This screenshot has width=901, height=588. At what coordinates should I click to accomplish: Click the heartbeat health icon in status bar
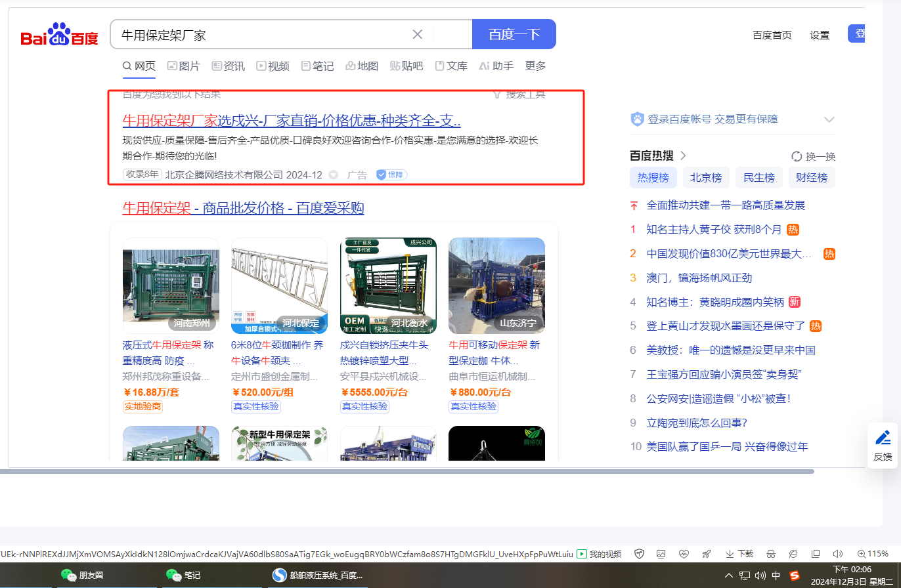coord(684,554)
